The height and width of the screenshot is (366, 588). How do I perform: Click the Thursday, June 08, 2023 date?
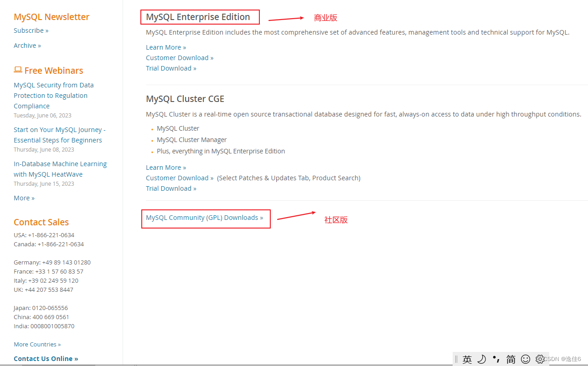click(x=44, y=150)
